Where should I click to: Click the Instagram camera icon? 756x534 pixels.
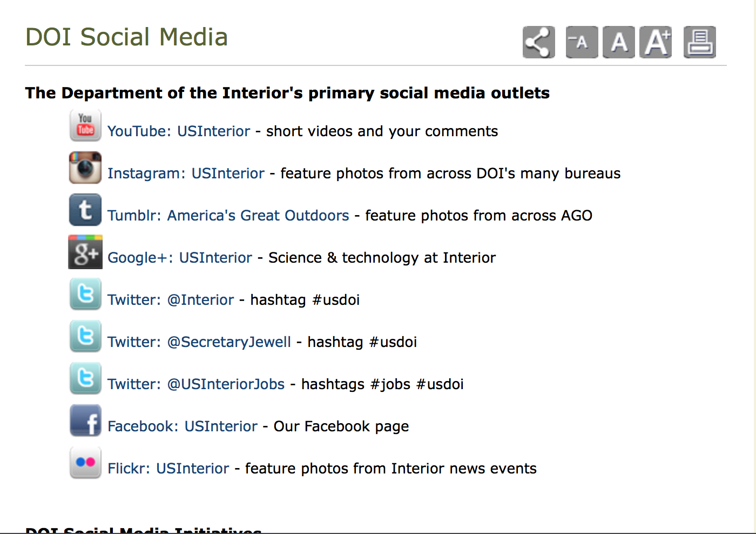(x=85, y=168)
